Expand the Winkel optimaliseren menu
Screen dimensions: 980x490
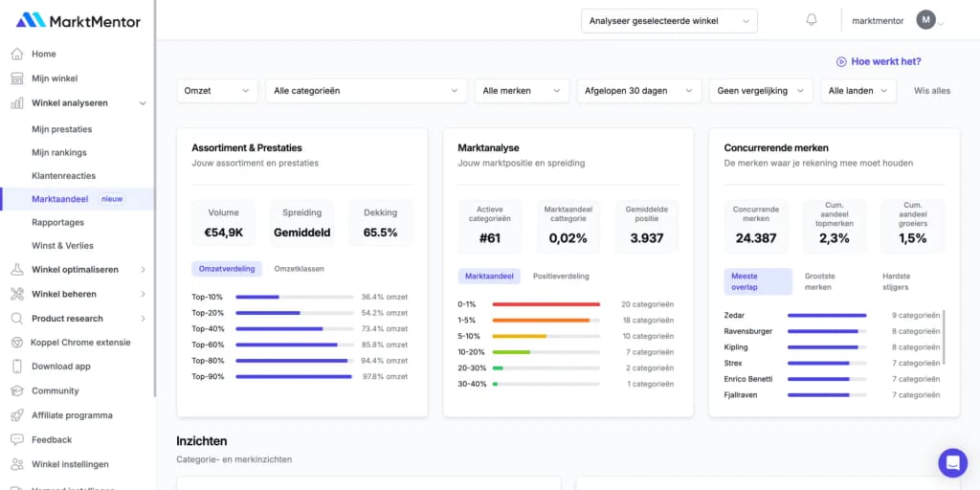(x=77, y=270)
